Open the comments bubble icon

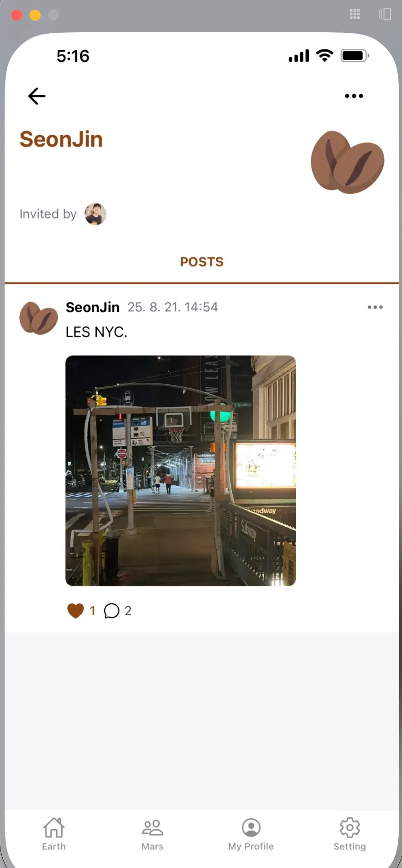[x=112, y=611]
